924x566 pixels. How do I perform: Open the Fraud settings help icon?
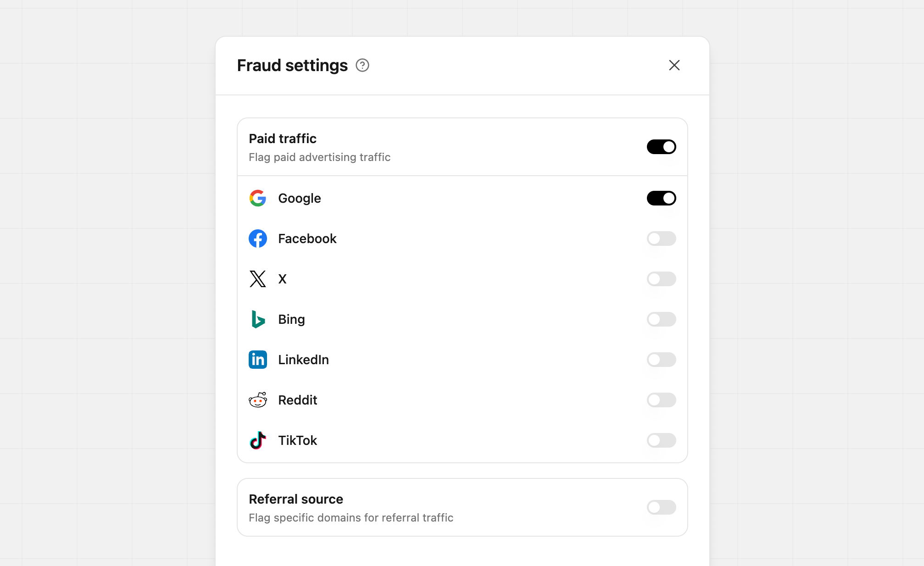(x=362, y=66)
